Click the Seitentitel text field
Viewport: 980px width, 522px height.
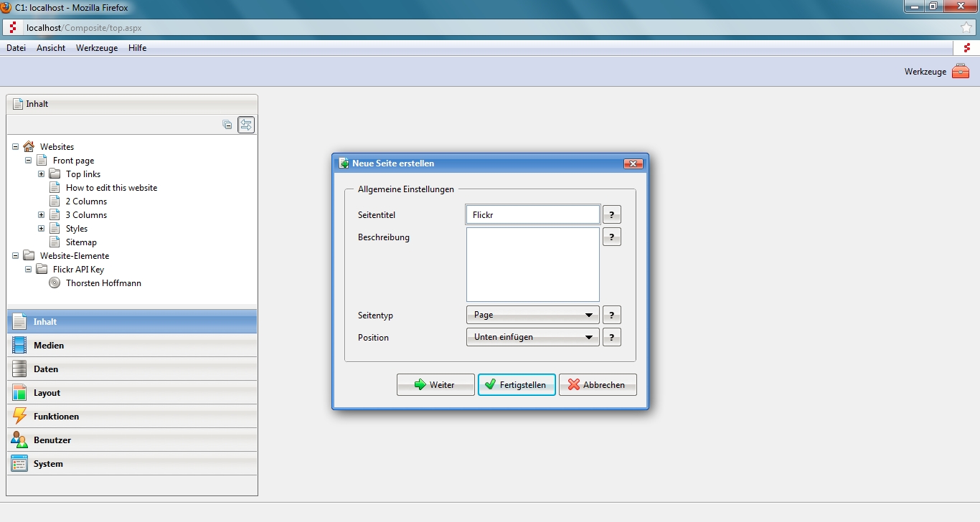click(532, 214)
